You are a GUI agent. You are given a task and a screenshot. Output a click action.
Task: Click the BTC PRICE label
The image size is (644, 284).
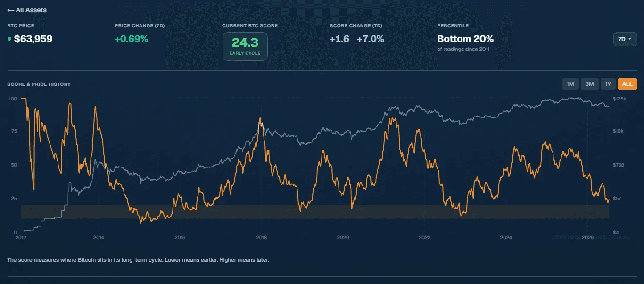(21, 26)
